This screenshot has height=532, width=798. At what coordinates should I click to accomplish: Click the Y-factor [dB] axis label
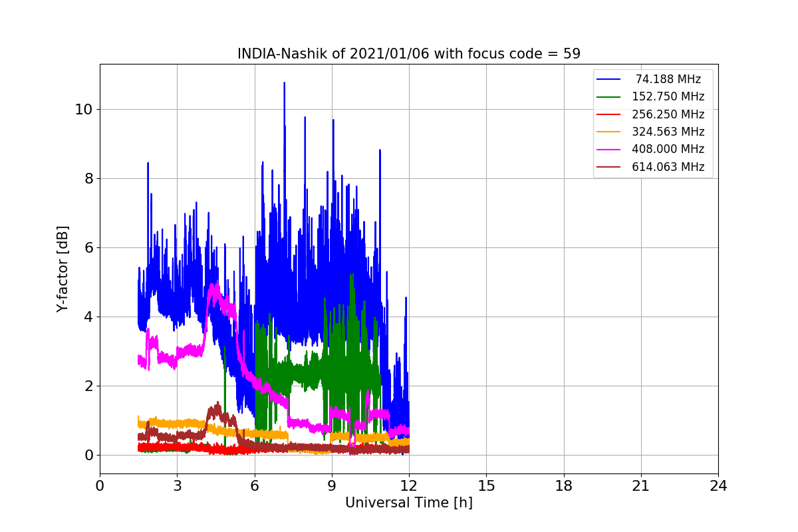63,269
